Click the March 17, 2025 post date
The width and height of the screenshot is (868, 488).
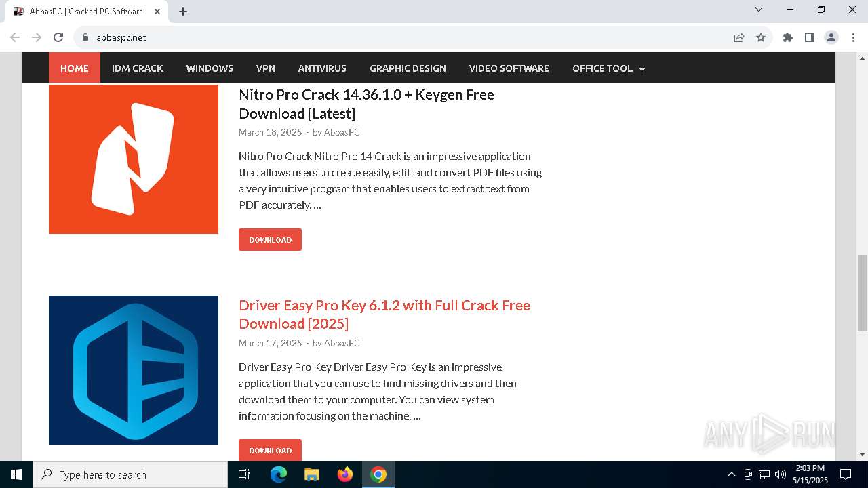[x=270, y=343]
